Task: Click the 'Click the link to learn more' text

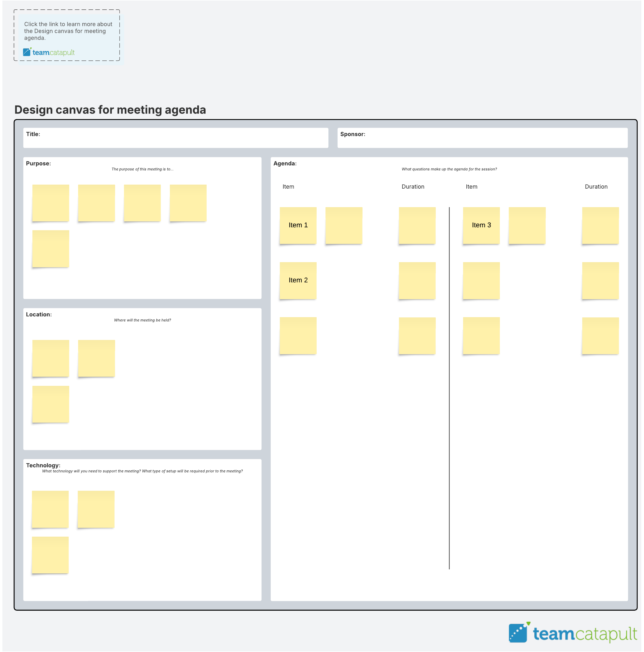Action: [68, 31]
